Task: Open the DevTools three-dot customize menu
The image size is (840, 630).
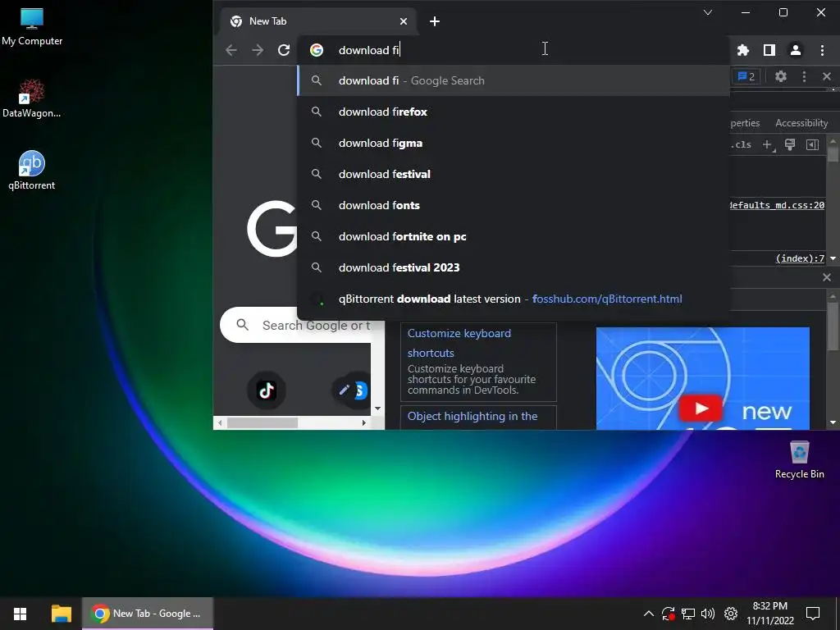Action: pos(804,76)
